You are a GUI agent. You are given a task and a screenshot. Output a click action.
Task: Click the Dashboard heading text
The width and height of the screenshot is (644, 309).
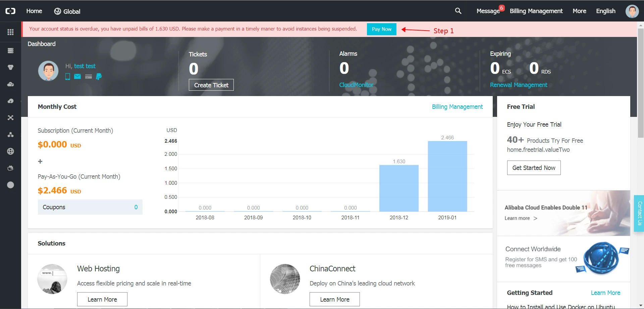[x=42, y=44]
